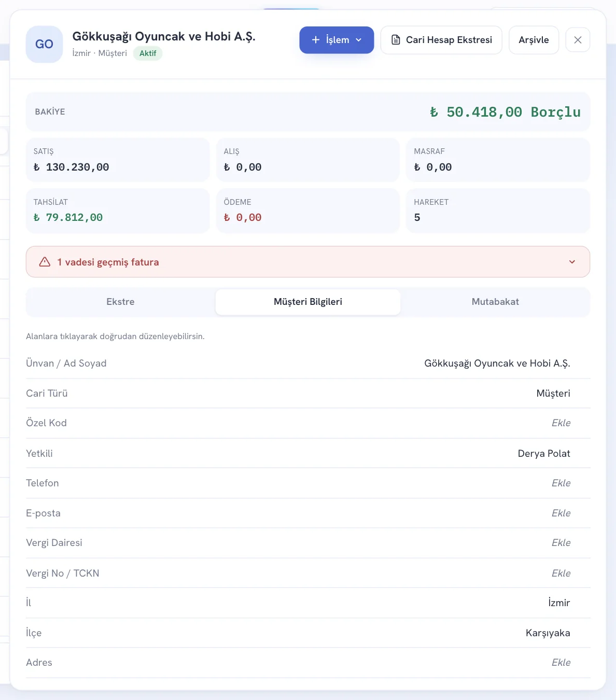Image resolution: width=616 pixels, height=700 pixels.
Task: Open Cari Hesap Ekstresi statement
Action: (x=441, y=40)
